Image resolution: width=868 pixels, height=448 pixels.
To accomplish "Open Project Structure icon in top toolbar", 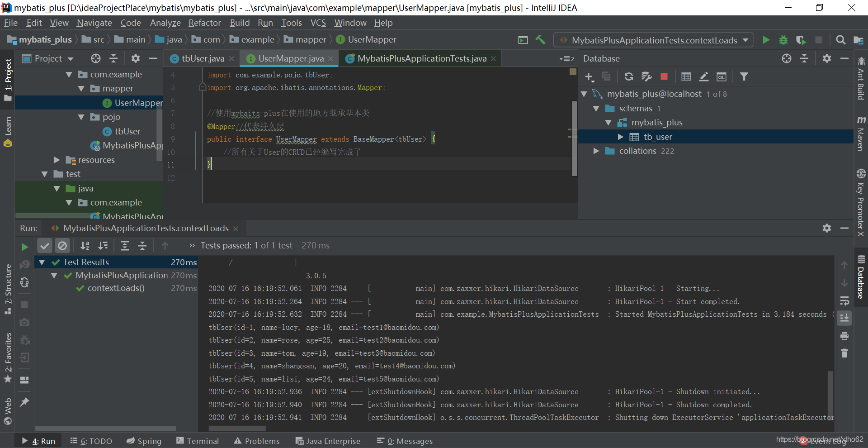I will (x=858, y=40).
